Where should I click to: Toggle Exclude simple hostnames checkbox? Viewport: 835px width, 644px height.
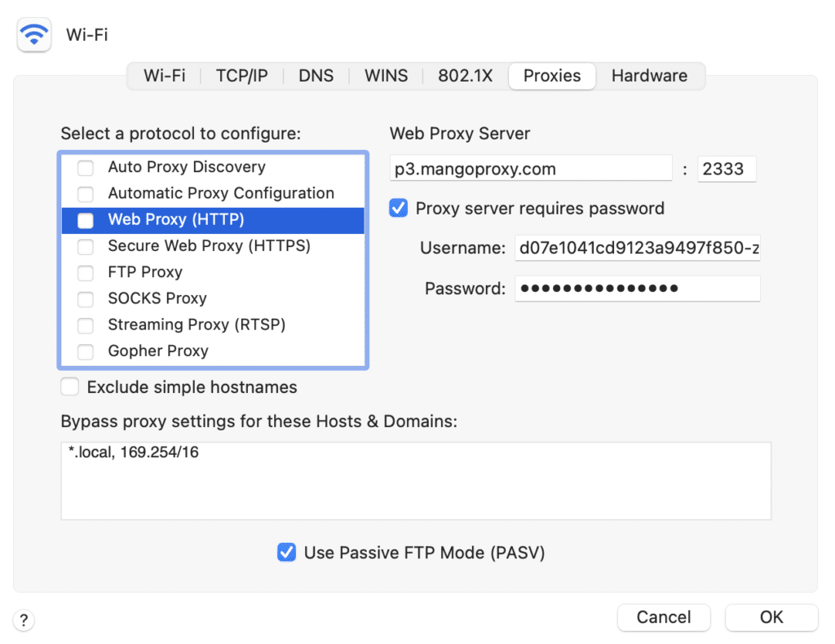click(x=70, y=387)
